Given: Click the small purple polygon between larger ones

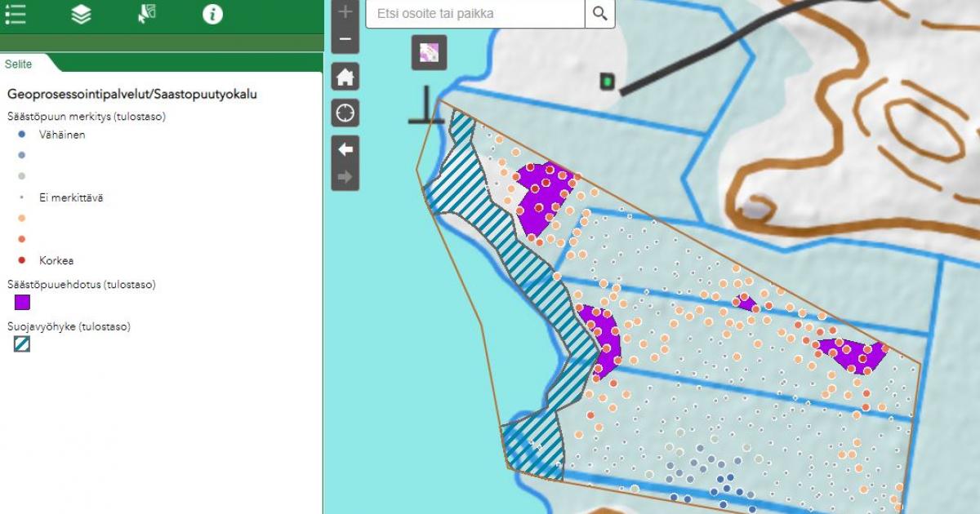Looking at the screenshot, I should (x=746, y=304).
